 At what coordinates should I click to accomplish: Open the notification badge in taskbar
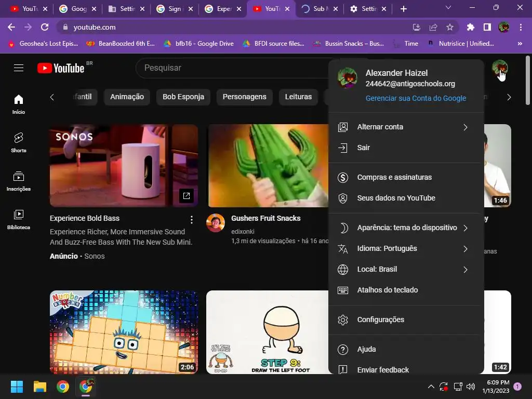click(x=517, y=387)
